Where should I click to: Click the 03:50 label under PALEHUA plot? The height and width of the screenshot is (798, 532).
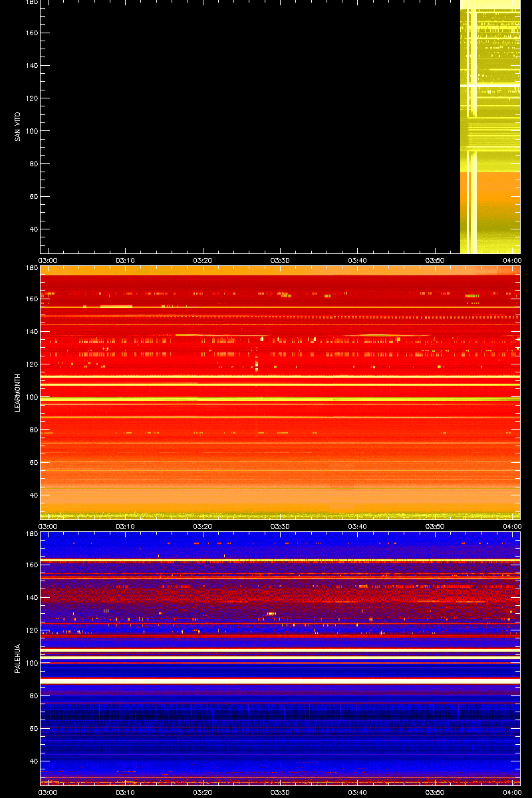[x=436, y=792]
